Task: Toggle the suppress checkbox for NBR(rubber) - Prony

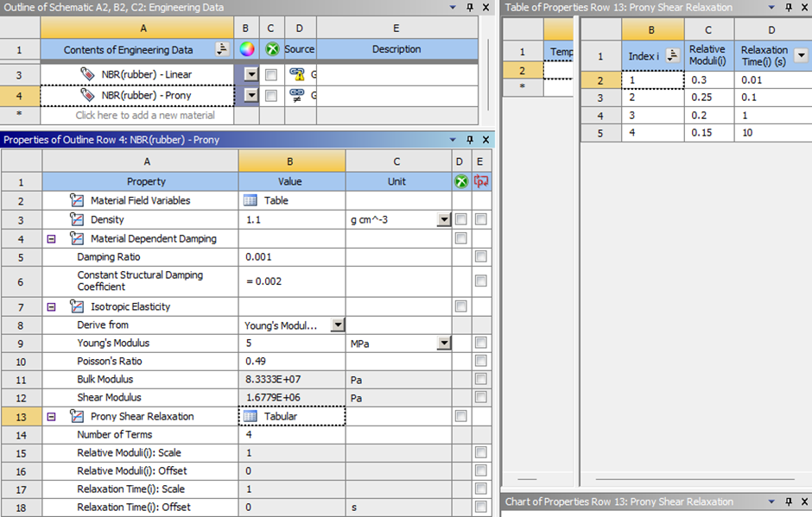Action: [271, 95]
